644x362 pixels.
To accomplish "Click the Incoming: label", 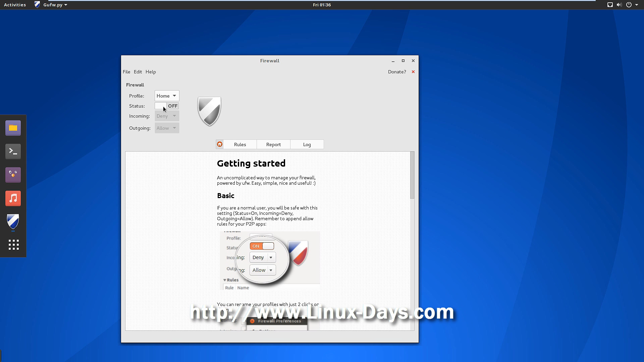I will coord(140,116).
